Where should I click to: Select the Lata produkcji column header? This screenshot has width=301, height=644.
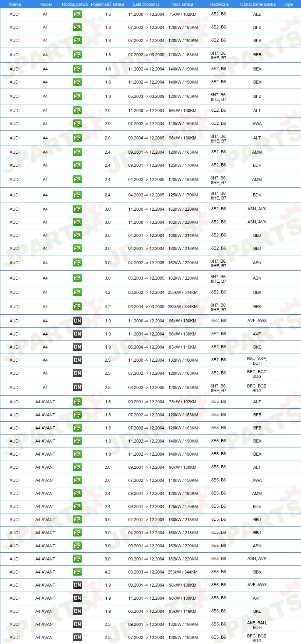pos(146,4)
